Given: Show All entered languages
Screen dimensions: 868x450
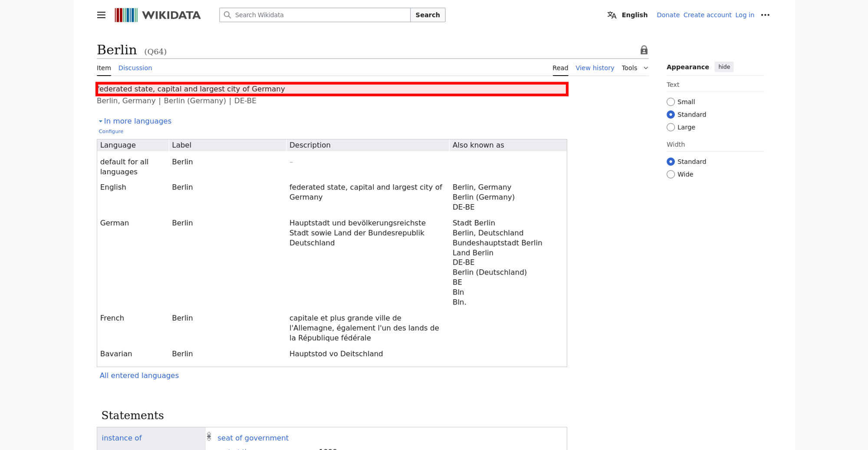Looking at the screenshot, I should (139, 375).
